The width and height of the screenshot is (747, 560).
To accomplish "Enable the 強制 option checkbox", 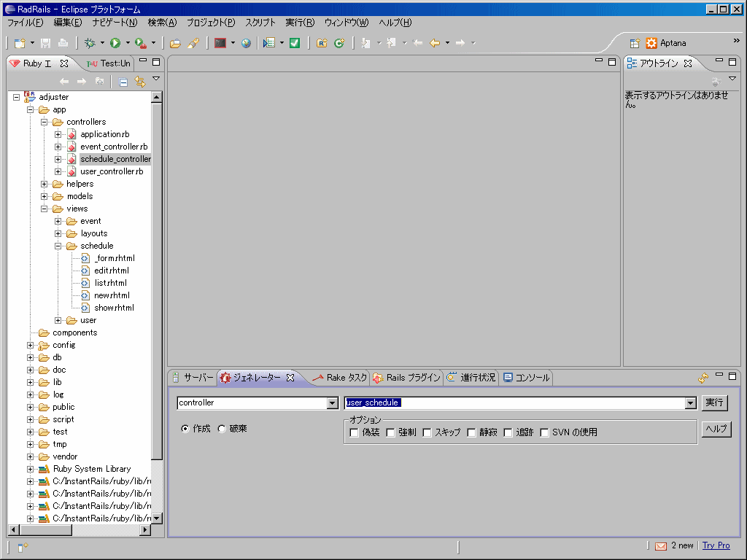I will coord(391,432).
